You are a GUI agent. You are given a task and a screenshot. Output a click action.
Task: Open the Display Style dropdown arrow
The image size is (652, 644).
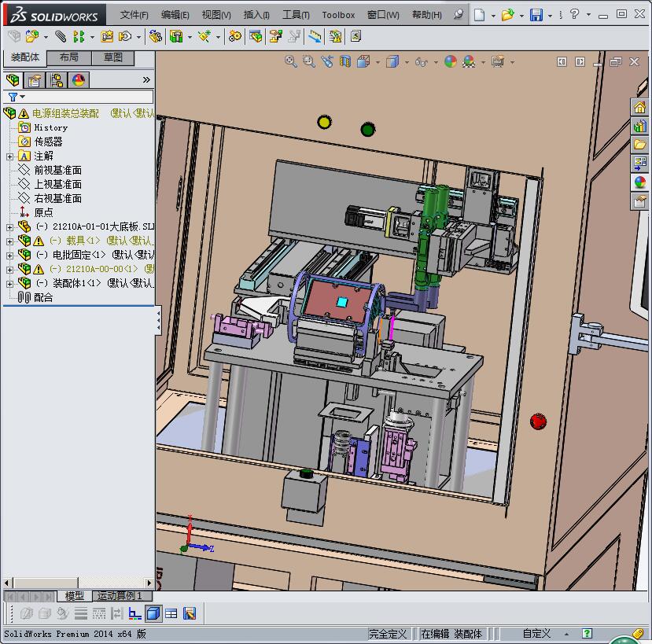[x=407, y=62]
